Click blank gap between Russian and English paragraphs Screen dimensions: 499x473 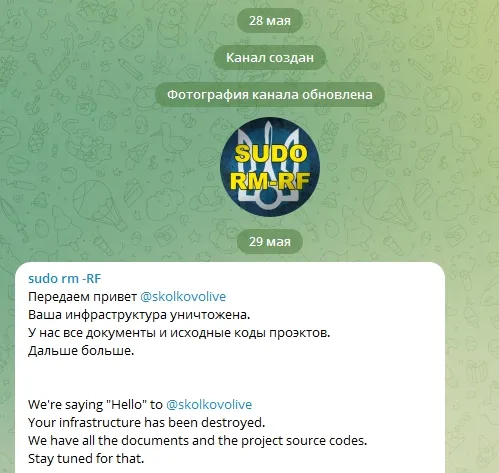pyautogui.click(x=230, y=377)
